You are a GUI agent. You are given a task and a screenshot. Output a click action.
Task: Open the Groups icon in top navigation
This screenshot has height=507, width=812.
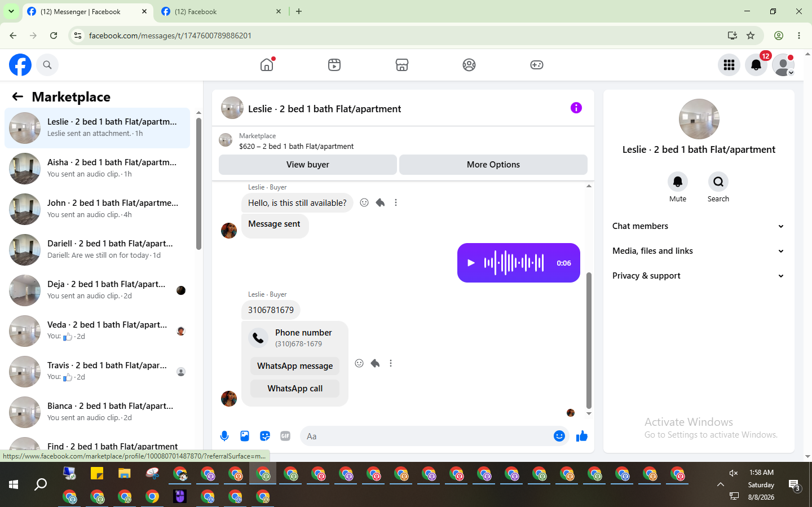tap(469, 65)
